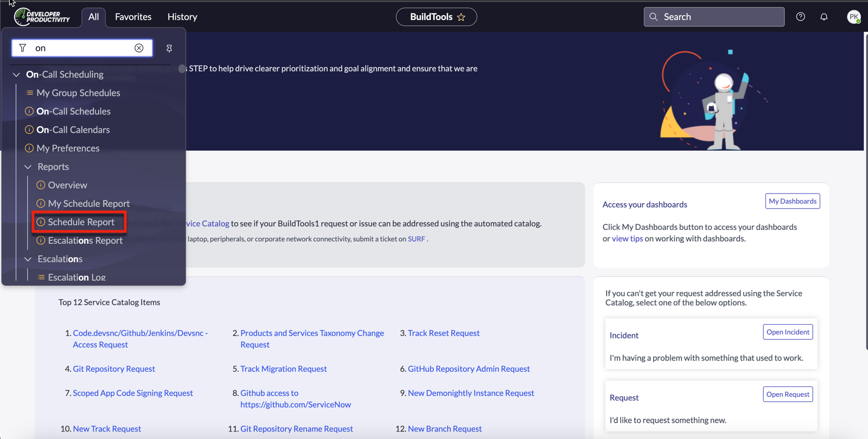Open Github access to ServiceNow link
The width and height of the screenshot is (868, 439).
pos(296,399)
